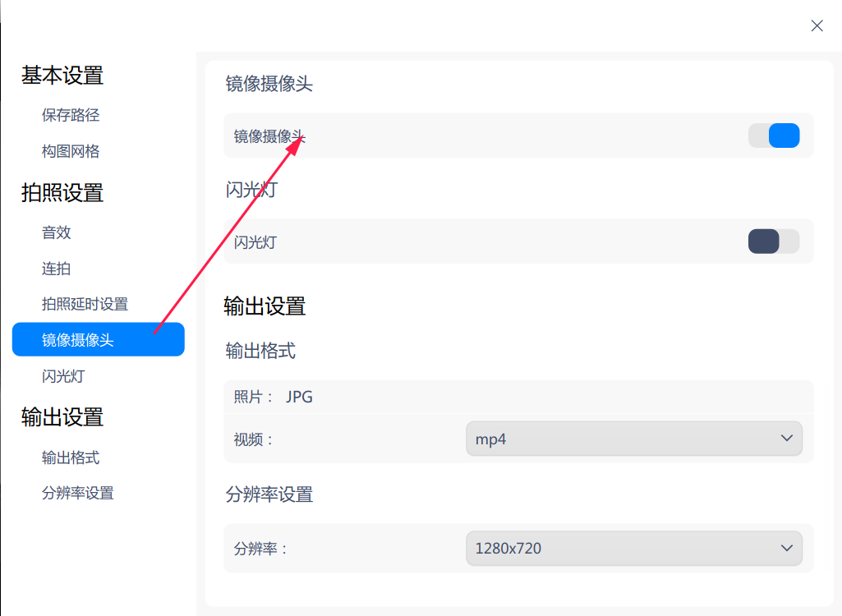
Task: Jump to 闪光灯 in the sidebar
Action: [x=63, y=376]
